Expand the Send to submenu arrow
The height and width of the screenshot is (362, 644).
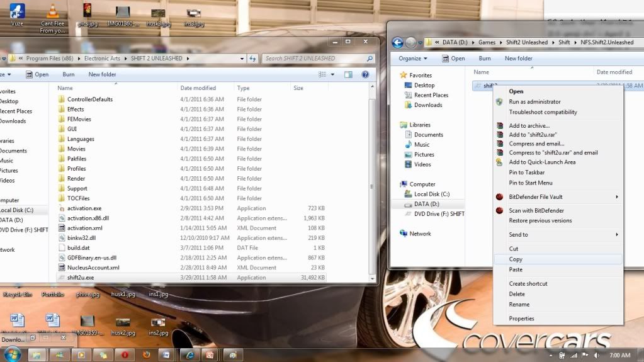click(x=617, y=235)
